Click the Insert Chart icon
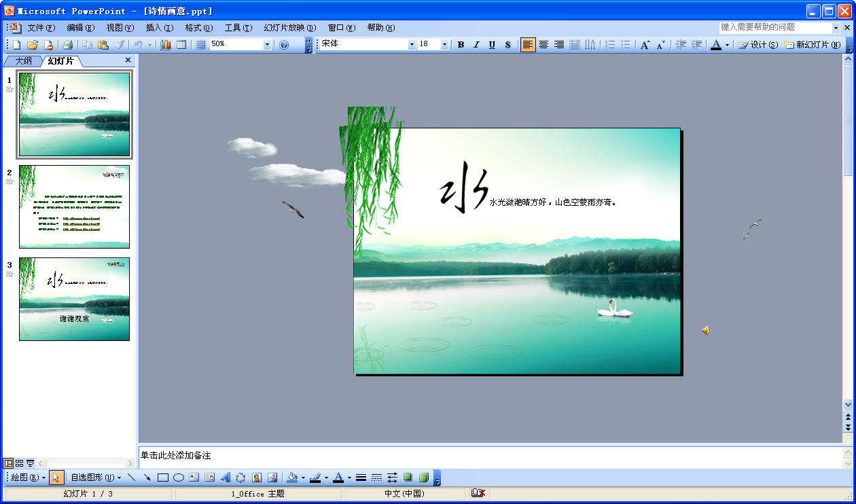 165,45
